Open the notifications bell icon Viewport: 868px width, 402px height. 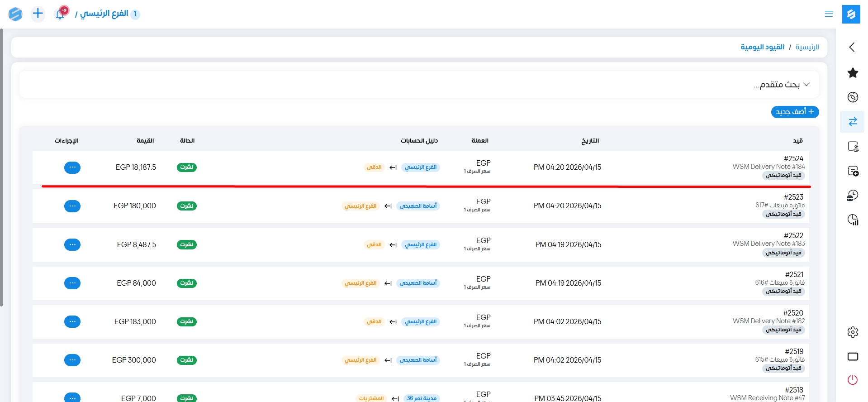tap(60, 14)
